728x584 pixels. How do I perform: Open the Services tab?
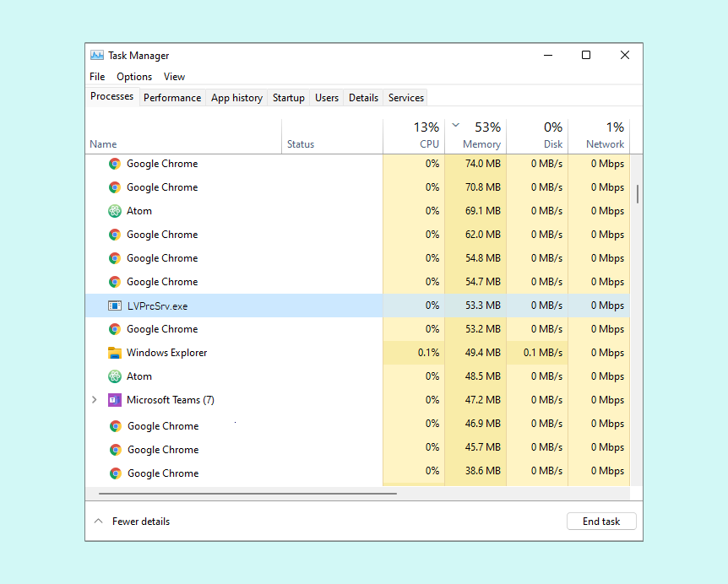point(405,98)
